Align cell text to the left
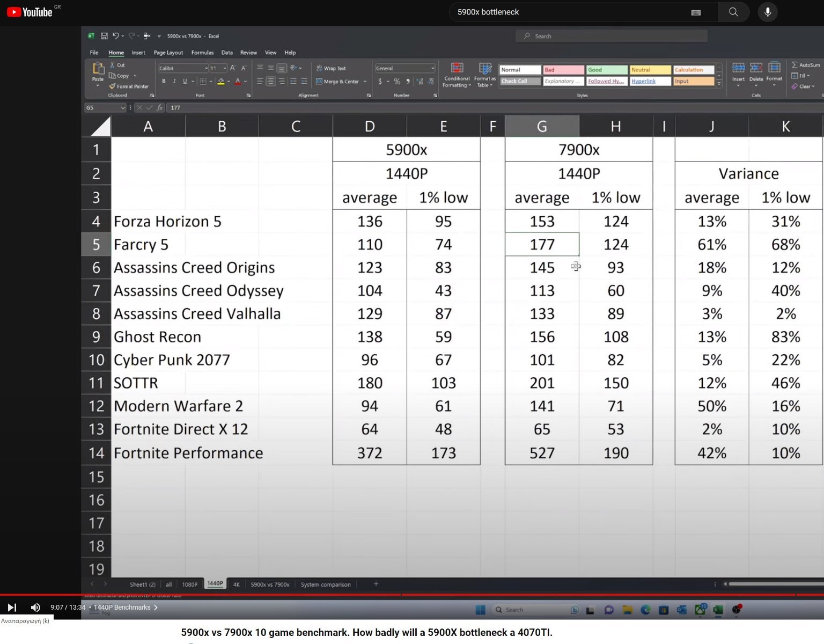This screenshot has height=644, width=824. (260, 82)
